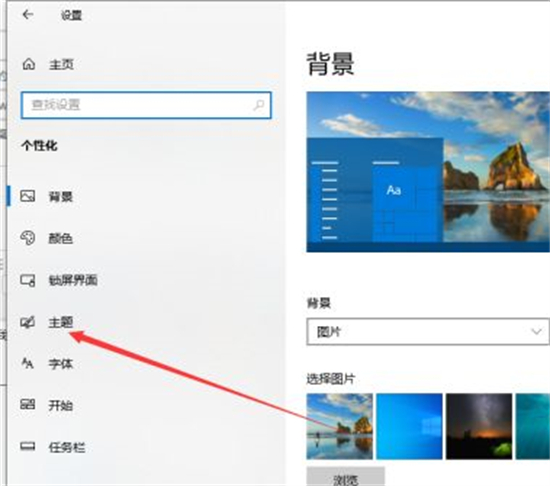Image resolution: width=550 pixels, height=486 pixels.
Task: Open 开始 settings page
Action: coord(60,405)
